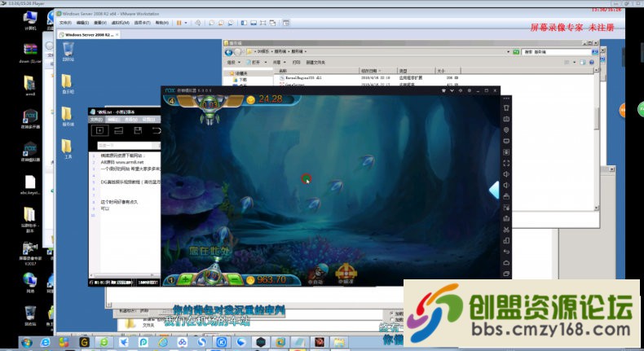The image size is (644, 351).
Task: Open the notepad 文件(F) menu
Action: click(x=96, y=120)
